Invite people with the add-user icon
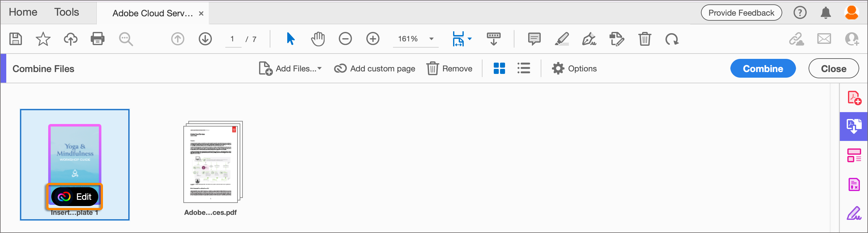Viewport: 868px width, 233px height. (852, 39)
